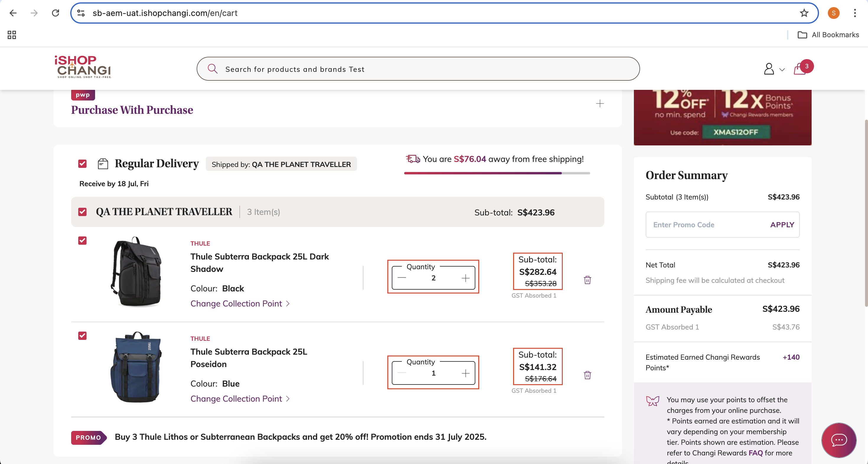
Task: Uncheck the Dark Shadow backpack item
Action: tap(82, 241)
